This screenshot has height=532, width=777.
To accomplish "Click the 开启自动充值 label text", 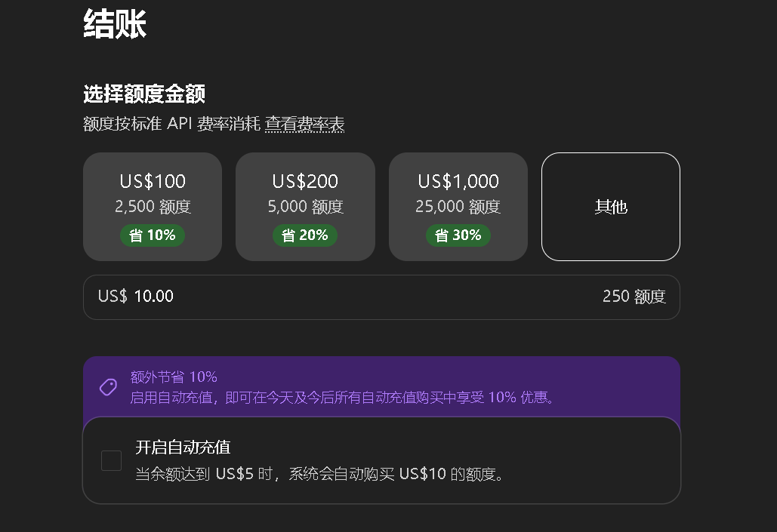I will click(x=183, y=447).
